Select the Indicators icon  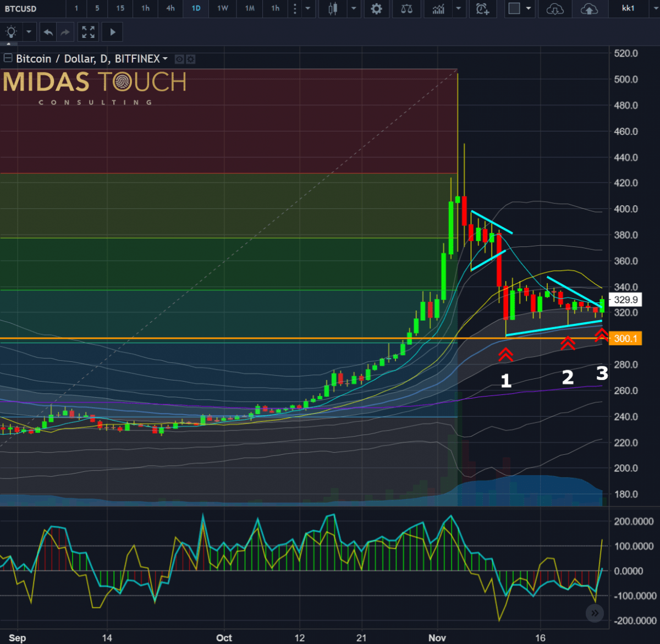(438, 9)
